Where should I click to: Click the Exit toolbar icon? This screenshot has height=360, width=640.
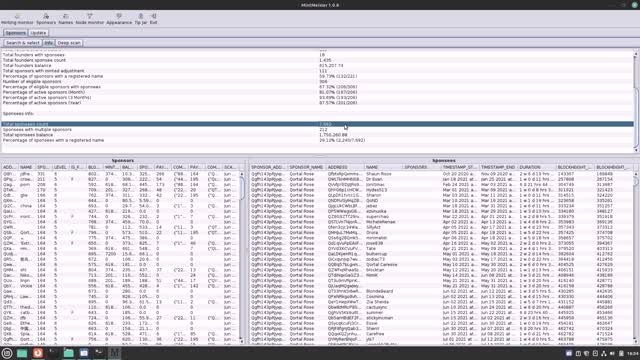(153, 19)
